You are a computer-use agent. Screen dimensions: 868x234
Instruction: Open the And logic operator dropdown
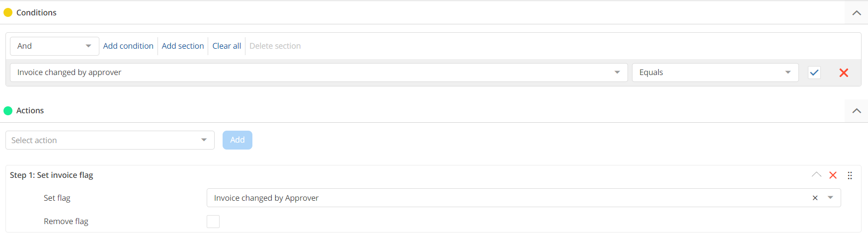(54, 46)
